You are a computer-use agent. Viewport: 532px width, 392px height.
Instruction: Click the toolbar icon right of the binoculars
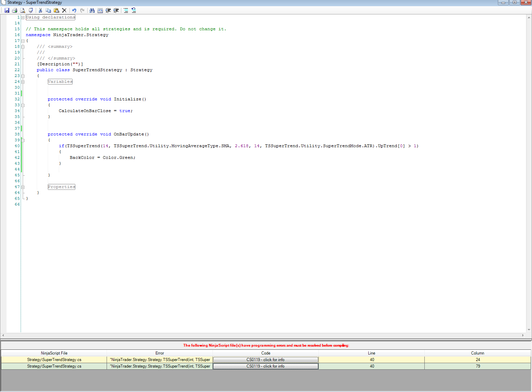tap(100, 10)
